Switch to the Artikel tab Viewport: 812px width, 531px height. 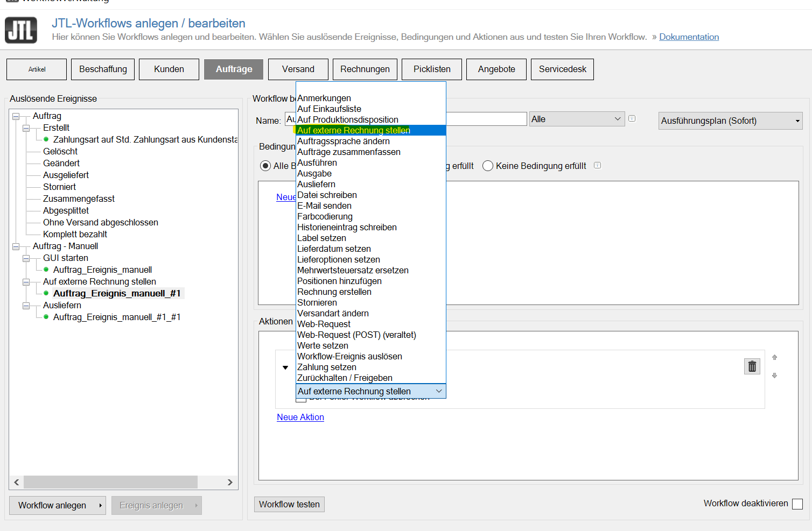(37, 69)
